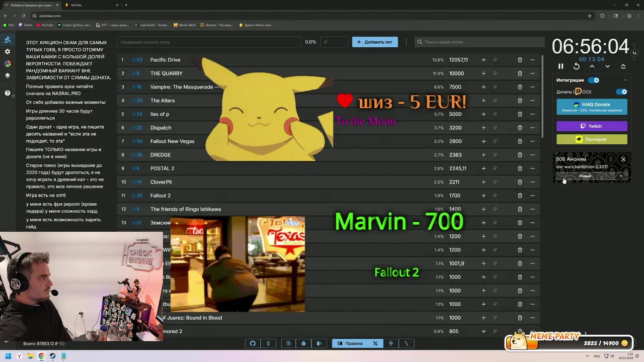Open the help question mark icon
This screenshot has width=644, height=362.
tap(8, 93)
